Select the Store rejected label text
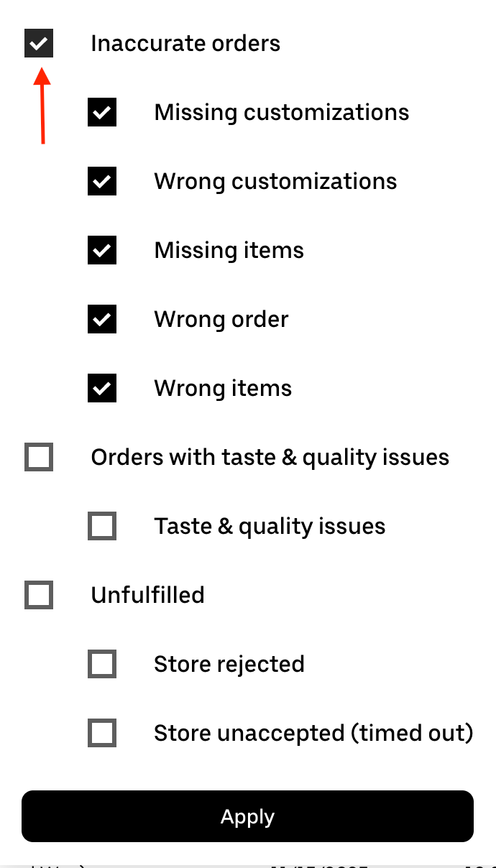The image size is (496, 868). [x=229, y=664]
